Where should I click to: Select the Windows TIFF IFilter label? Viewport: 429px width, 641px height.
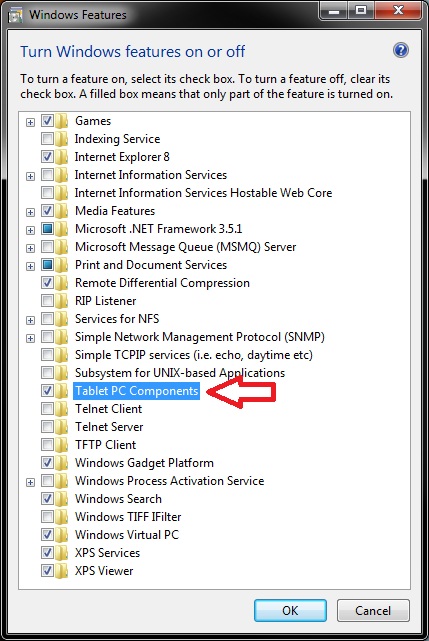click(128, 517)
